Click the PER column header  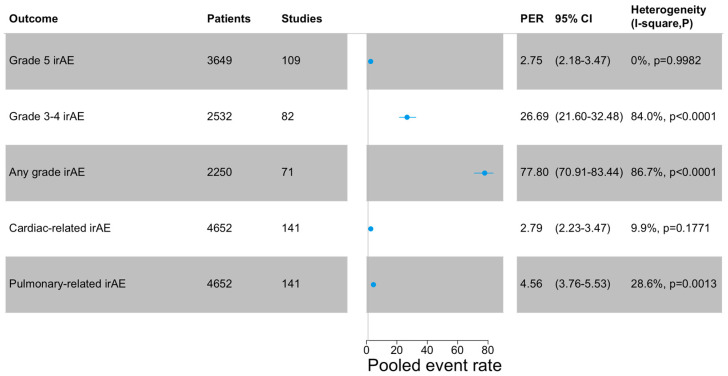[x=532, y=19]
